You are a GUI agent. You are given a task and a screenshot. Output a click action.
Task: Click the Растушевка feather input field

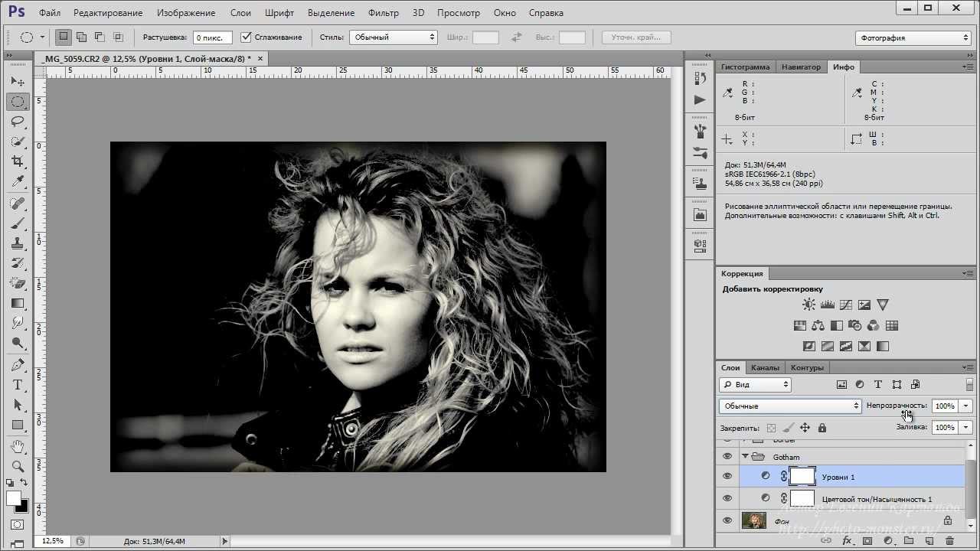pyautogui.click(x=212, y=37)
